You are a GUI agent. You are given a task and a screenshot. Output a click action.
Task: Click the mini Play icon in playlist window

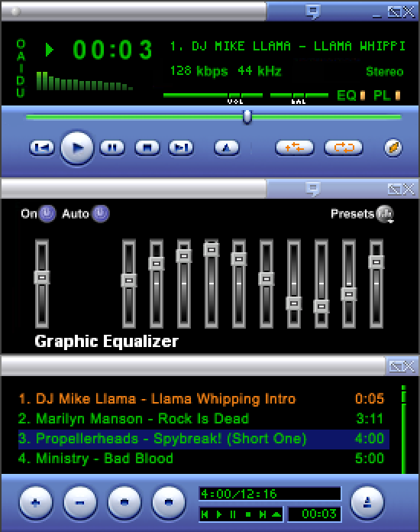(x=219, y=514)
